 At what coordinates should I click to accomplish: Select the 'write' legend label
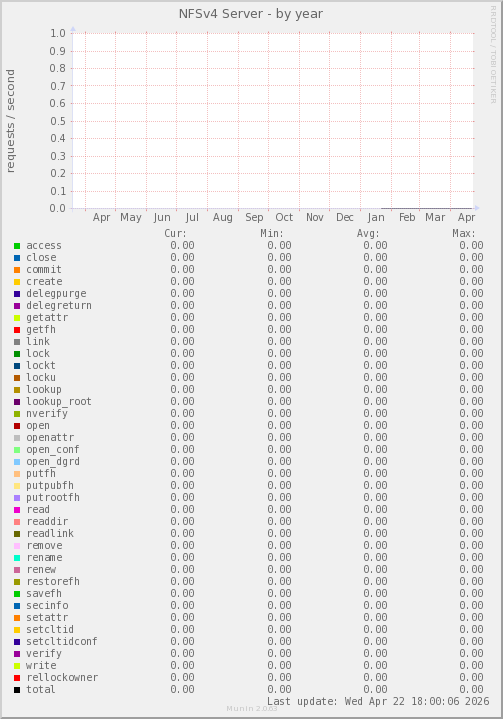pos(41,665)
